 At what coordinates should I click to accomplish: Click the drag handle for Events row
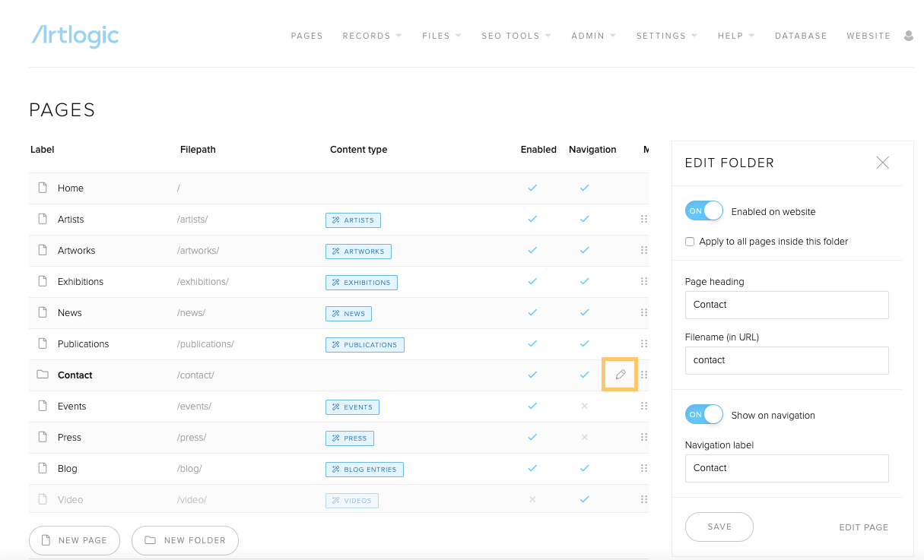[x=644, y=406]
